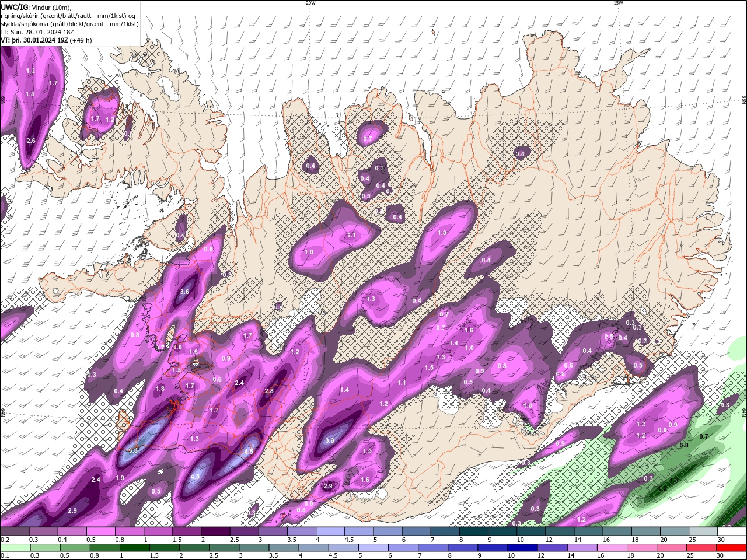Select the 0.1 label under the lower legend
747x560 pixels.
click(x=5, y=555)
